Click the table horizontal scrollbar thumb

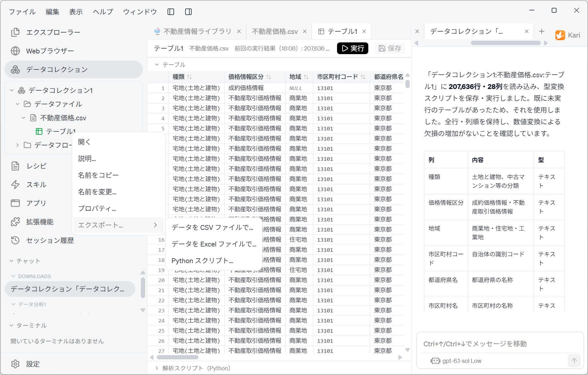[x=178, y=357]
